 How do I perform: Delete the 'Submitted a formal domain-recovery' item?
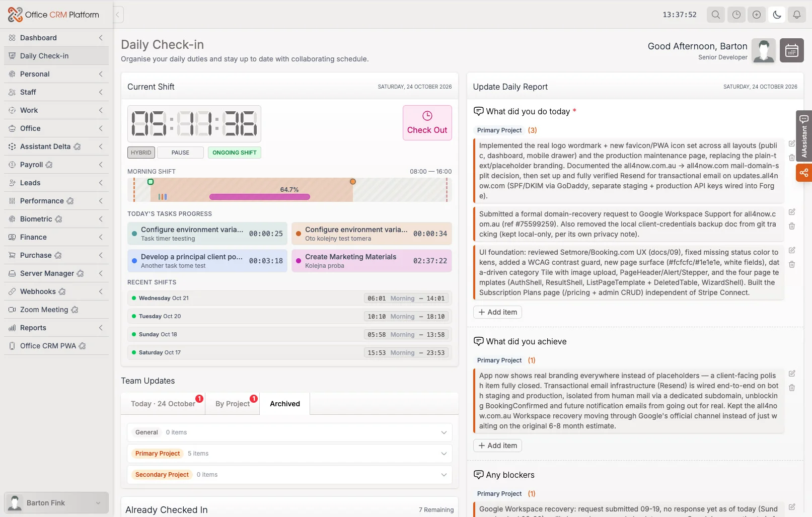coord(792,226)
